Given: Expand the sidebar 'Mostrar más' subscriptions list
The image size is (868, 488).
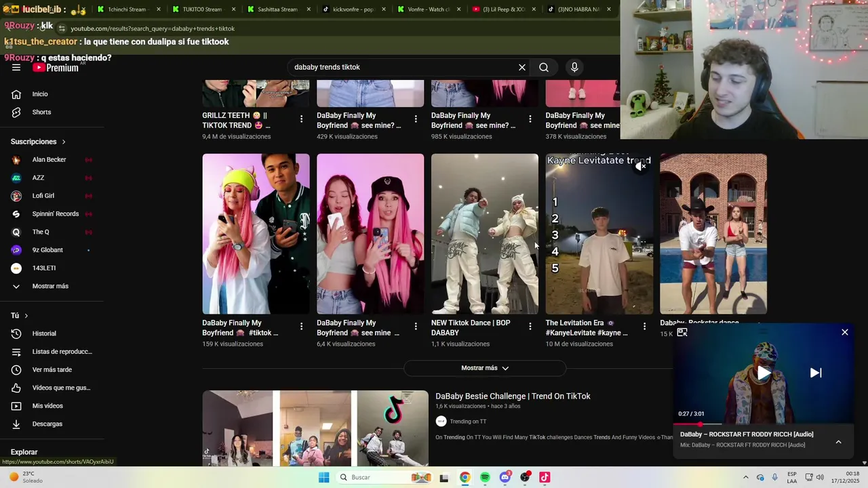Looking at the screenshot, I should (x=52, y=286).
